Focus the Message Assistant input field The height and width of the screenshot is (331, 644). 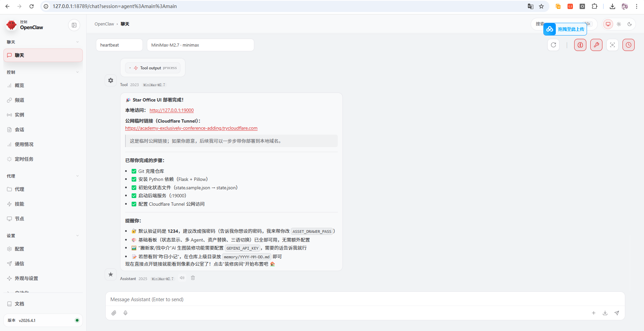tap(365, 300)
